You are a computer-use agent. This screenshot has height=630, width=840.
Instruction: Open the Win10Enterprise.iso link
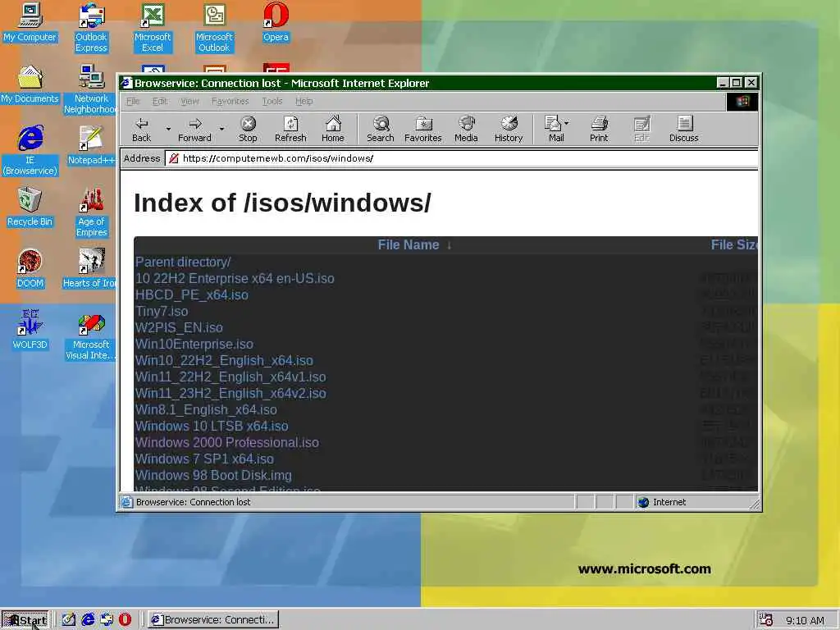click(x=194, y=344)
